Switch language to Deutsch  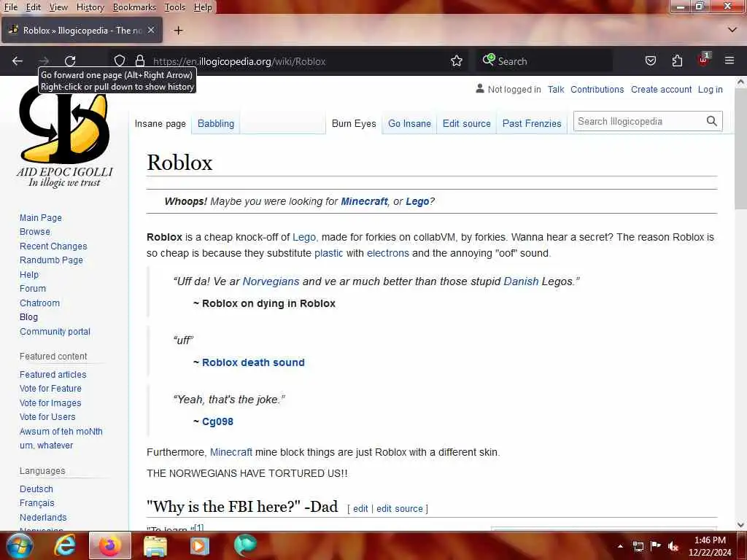36,489
